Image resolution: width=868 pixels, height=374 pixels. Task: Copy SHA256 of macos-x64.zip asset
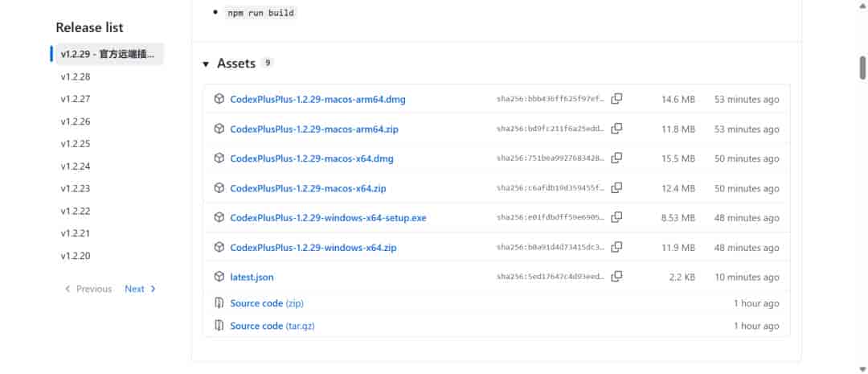click(616, 188)
